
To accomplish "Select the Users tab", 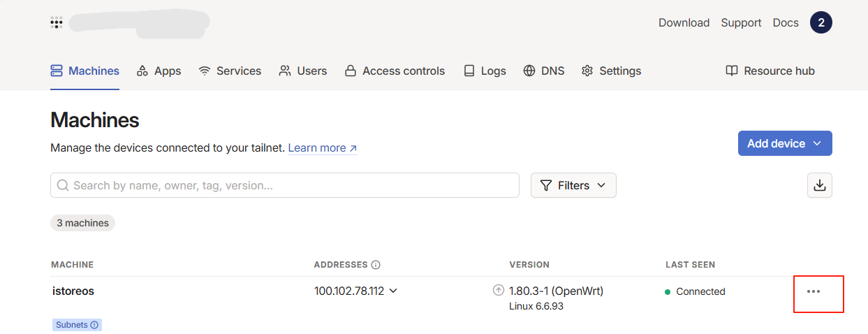I will (303, 71).
